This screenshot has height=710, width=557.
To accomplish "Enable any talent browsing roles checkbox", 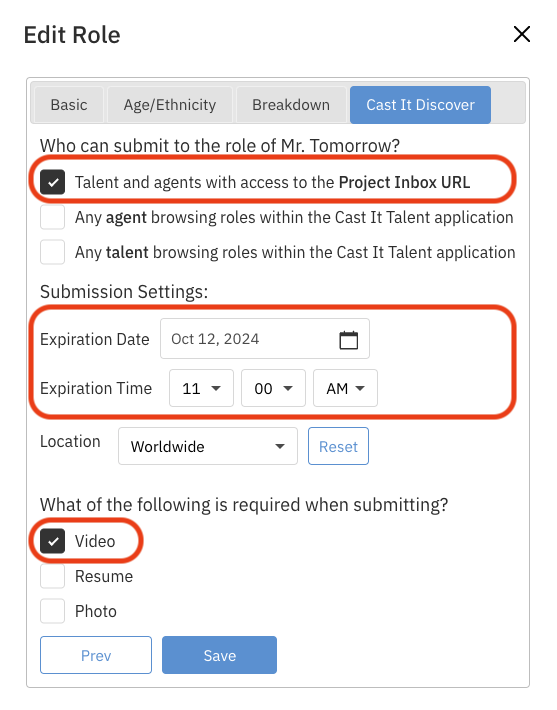I will [53, 252].
